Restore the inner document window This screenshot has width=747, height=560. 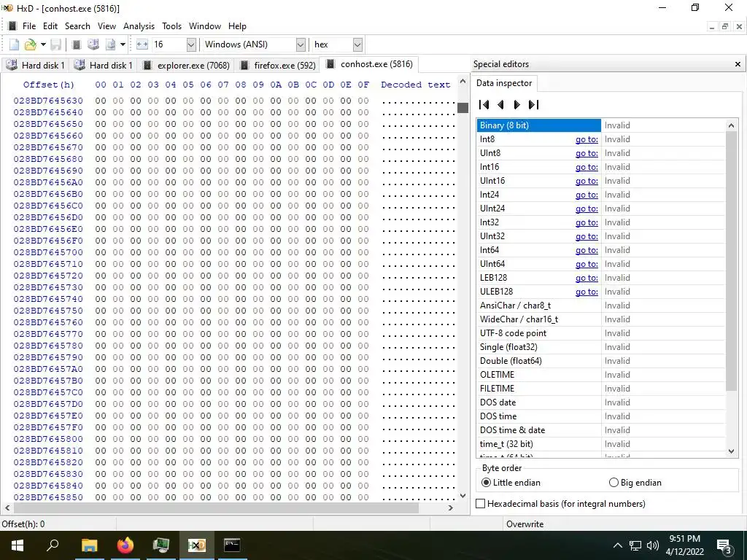pos(724,27)
